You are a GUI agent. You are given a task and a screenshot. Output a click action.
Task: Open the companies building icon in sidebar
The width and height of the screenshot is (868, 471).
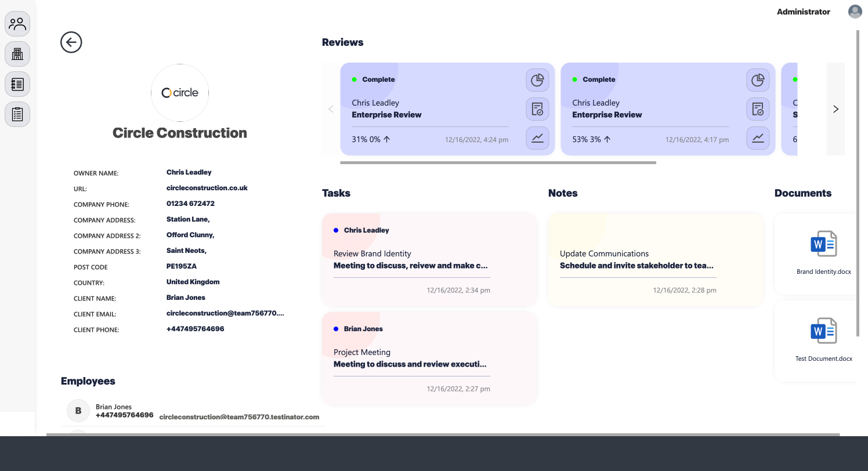tap(17, 54)
